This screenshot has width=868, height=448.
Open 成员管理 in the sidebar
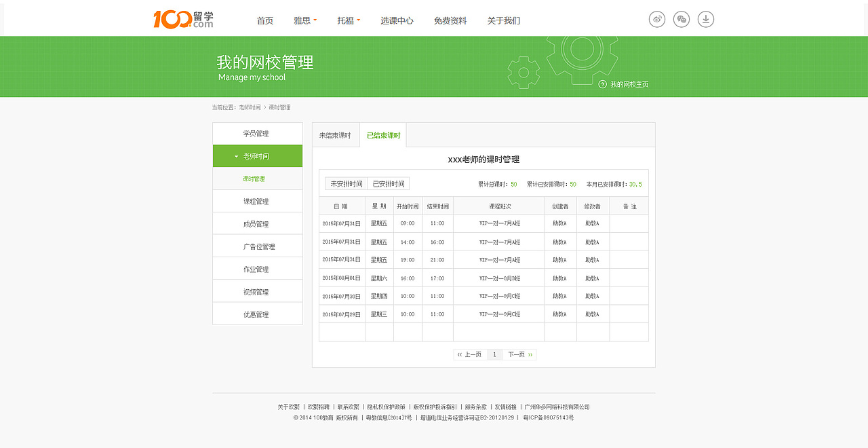point(258,224)
